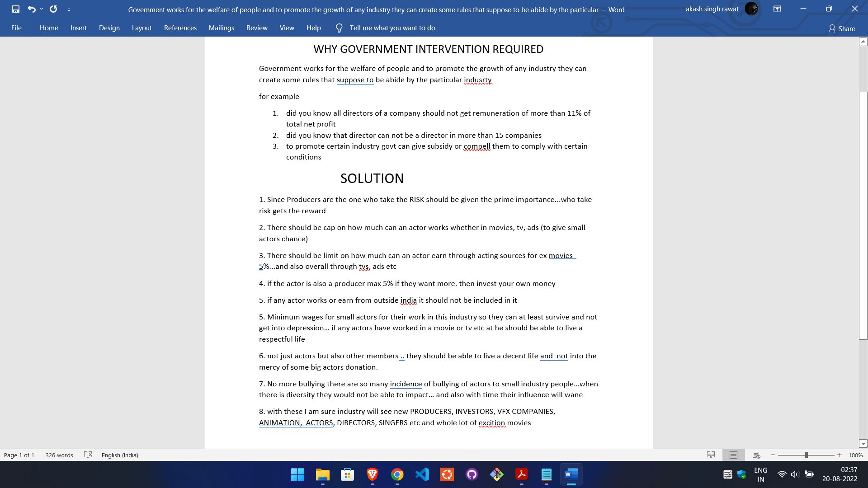Click the misspelled word 'excition'
This screenshot has height=488, width=868.
pos(491,423)
